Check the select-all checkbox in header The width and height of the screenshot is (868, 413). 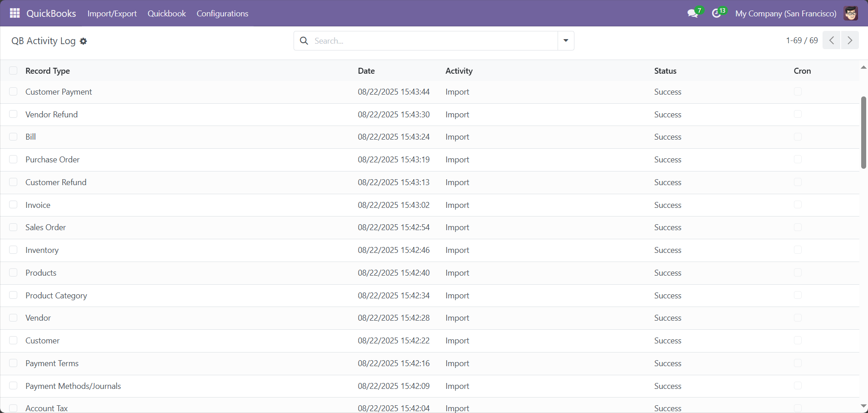click(x=13, y=71)
